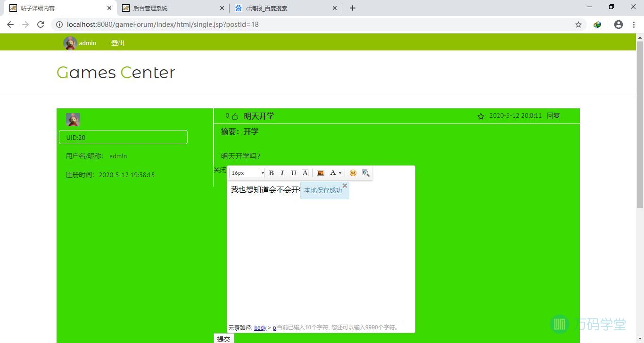This screenshot has width=644, height=343.
Task: Favorite the post with star icon
Action: 480,116
